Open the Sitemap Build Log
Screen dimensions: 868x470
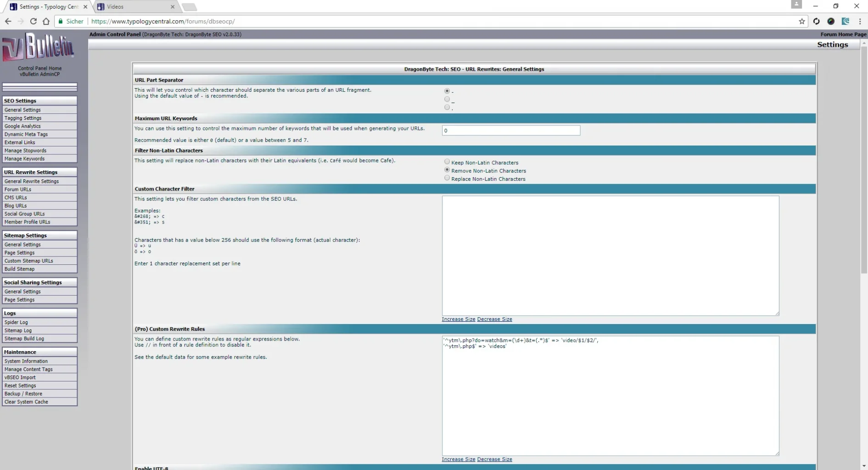39,339
